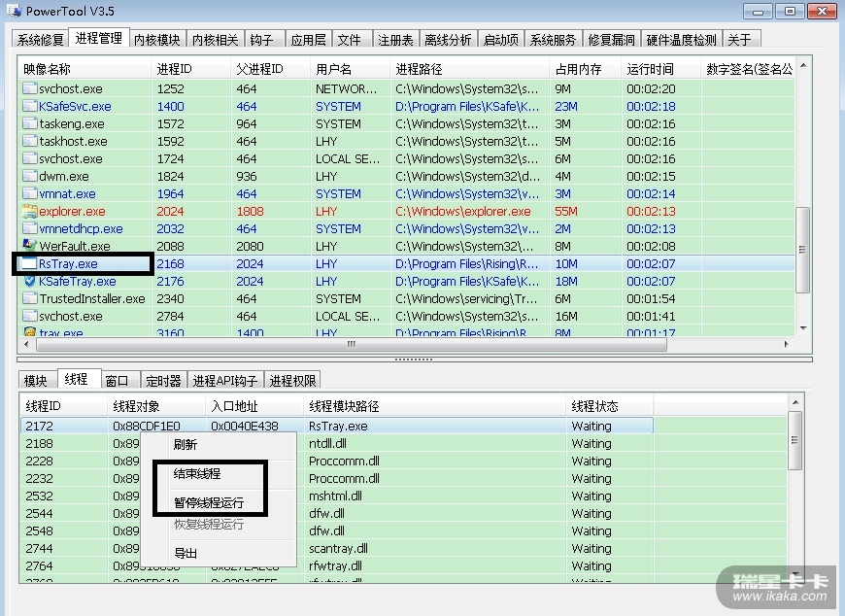Click the svchost.exe icon in PID 1252 row

coord(30,88)
